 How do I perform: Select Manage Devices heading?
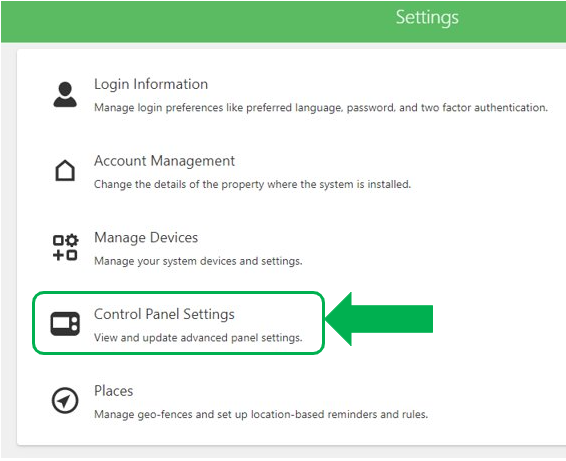click(146, 238)
